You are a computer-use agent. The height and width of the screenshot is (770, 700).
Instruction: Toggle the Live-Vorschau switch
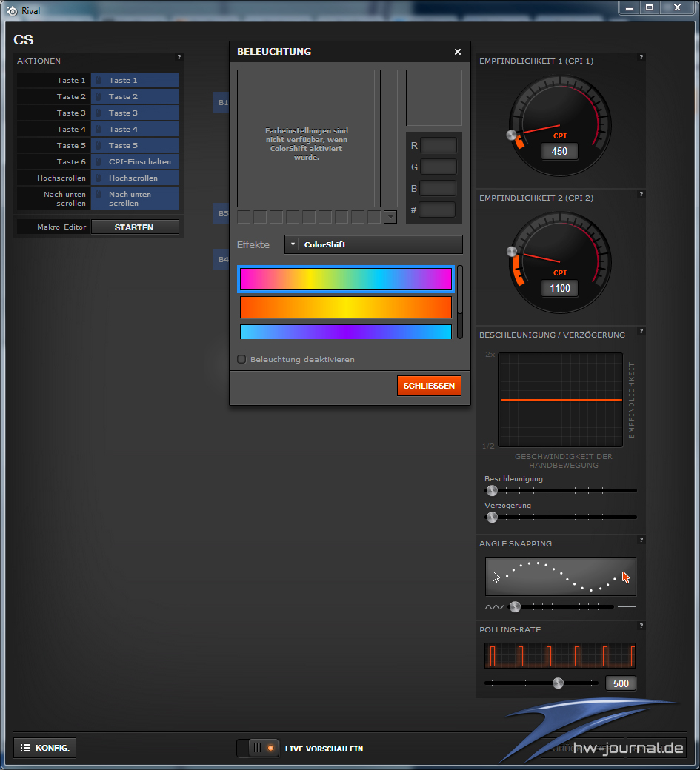[258, 748]
